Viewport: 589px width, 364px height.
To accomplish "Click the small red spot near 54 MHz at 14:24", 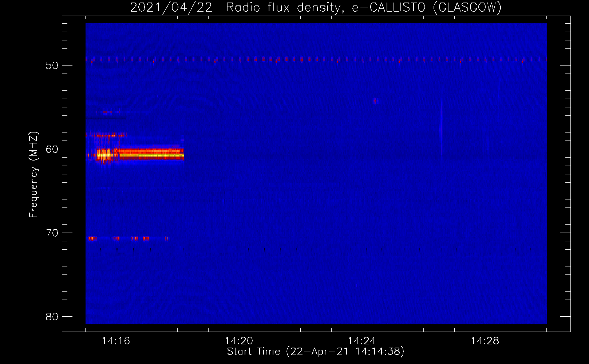I will click(x=375, y=101).
